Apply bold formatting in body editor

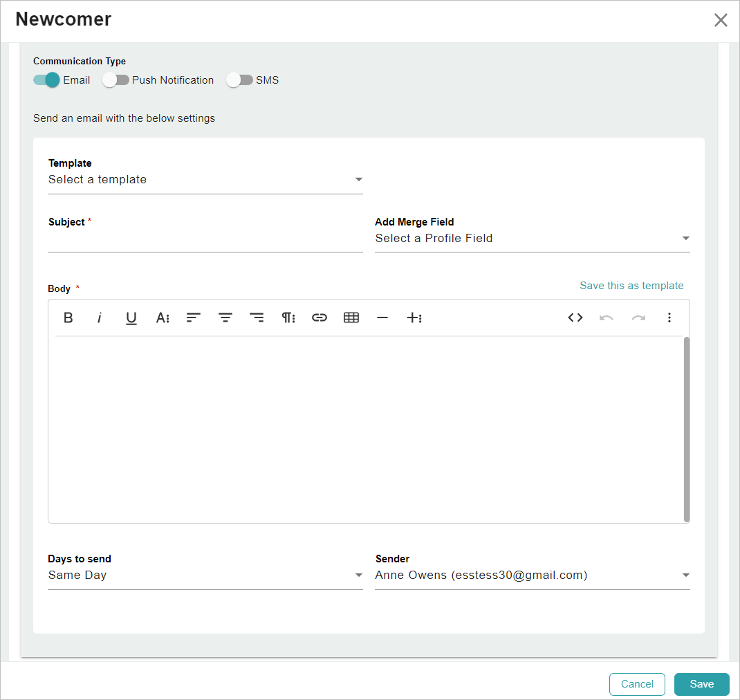(68, 317)
